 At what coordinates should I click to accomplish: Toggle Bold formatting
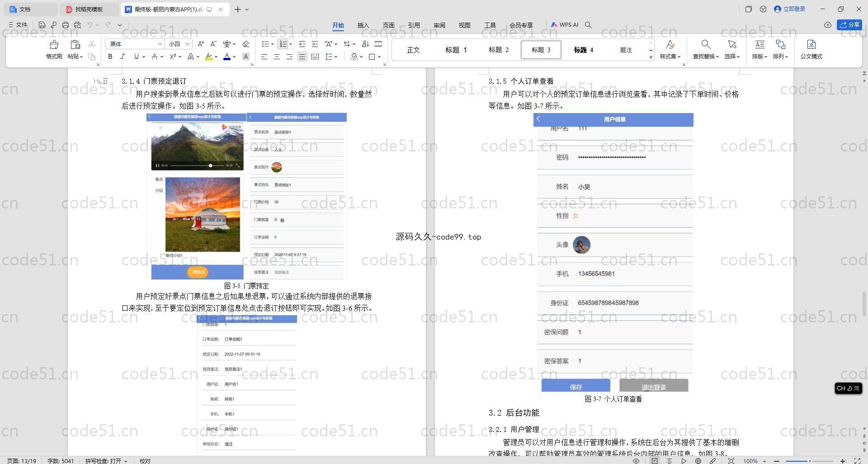tap(110, 57)
